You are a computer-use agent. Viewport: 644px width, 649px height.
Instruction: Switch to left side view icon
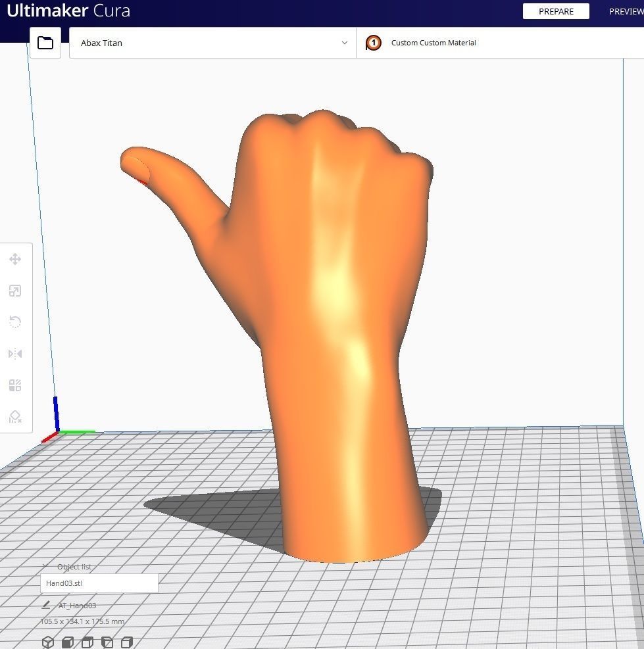tap(107, 642)
